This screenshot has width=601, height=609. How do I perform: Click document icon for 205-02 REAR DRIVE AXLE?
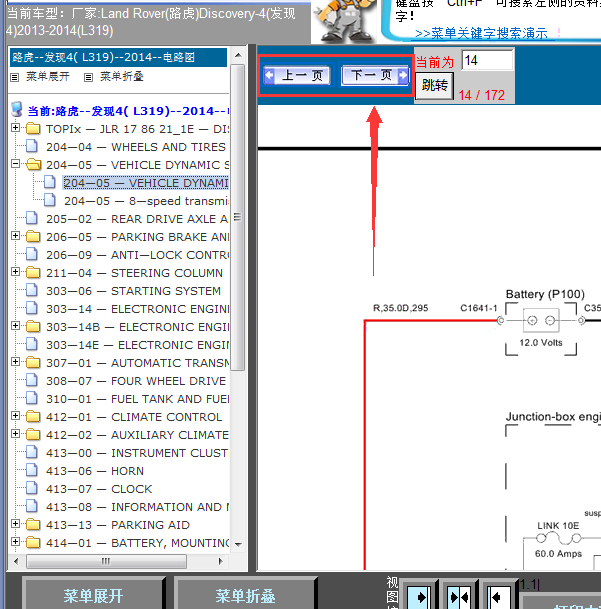click(x=32, y=219)
